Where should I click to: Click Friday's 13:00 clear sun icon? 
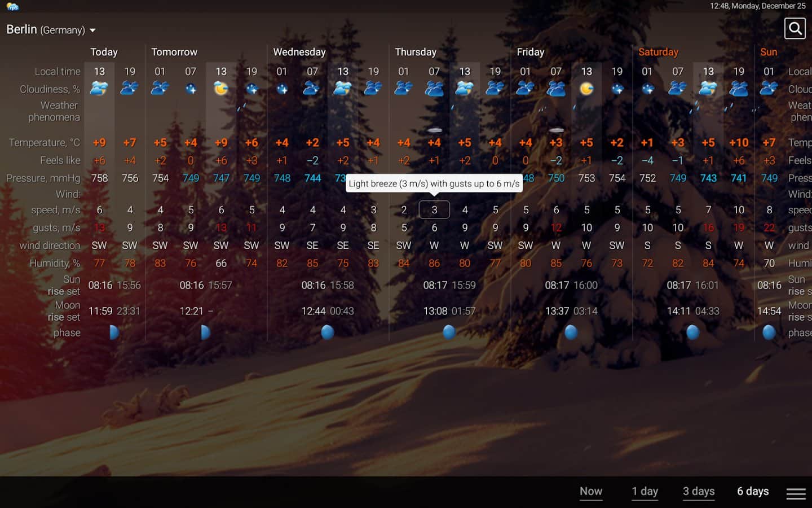[x=586, y=89]
